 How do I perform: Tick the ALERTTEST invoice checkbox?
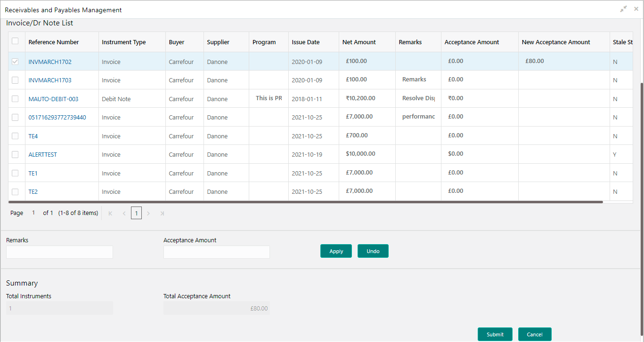(x=15, y=154)
